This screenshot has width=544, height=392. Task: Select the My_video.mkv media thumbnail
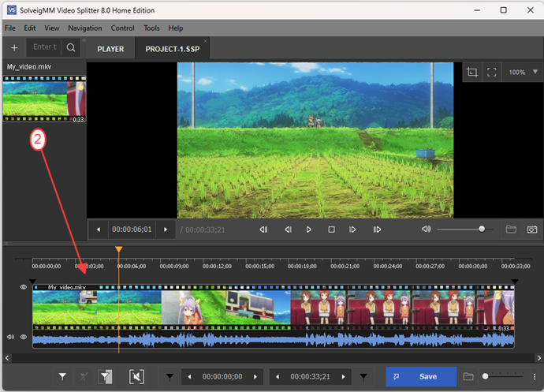(44, 99)
